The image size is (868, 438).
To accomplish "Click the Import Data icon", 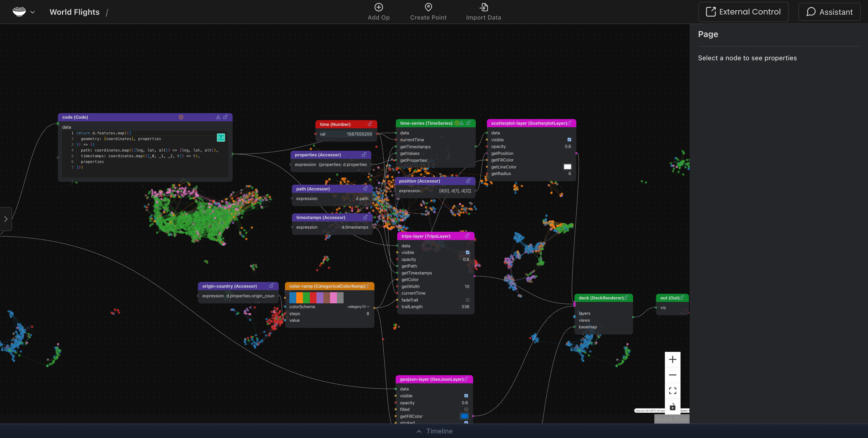I will tap(483, 7).
